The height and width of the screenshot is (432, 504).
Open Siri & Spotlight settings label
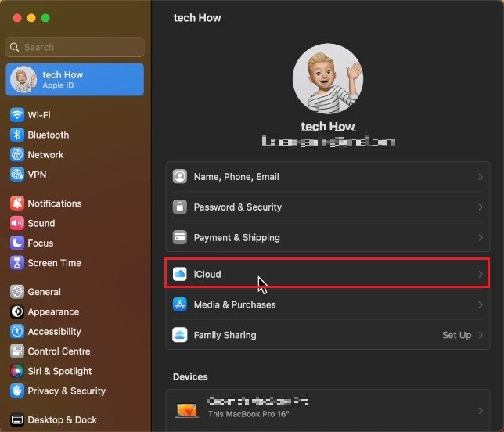(x=59, y=371)
